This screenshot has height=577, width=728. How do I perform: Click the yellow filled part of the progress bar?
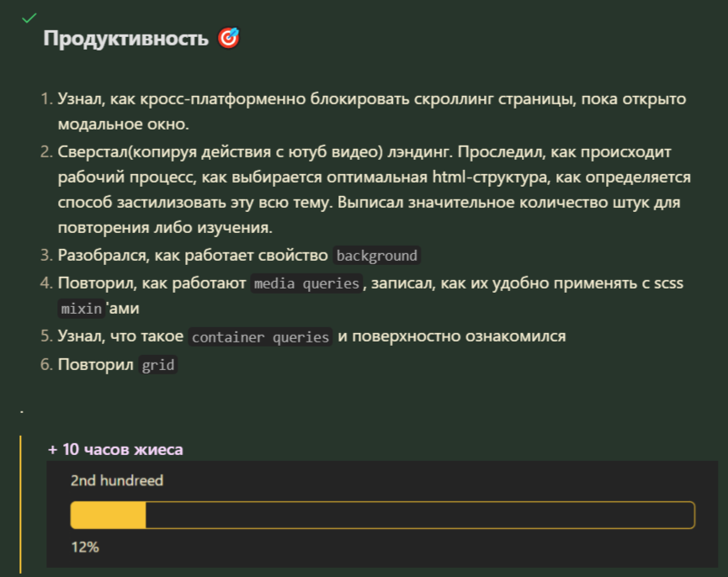coord(108,516)
